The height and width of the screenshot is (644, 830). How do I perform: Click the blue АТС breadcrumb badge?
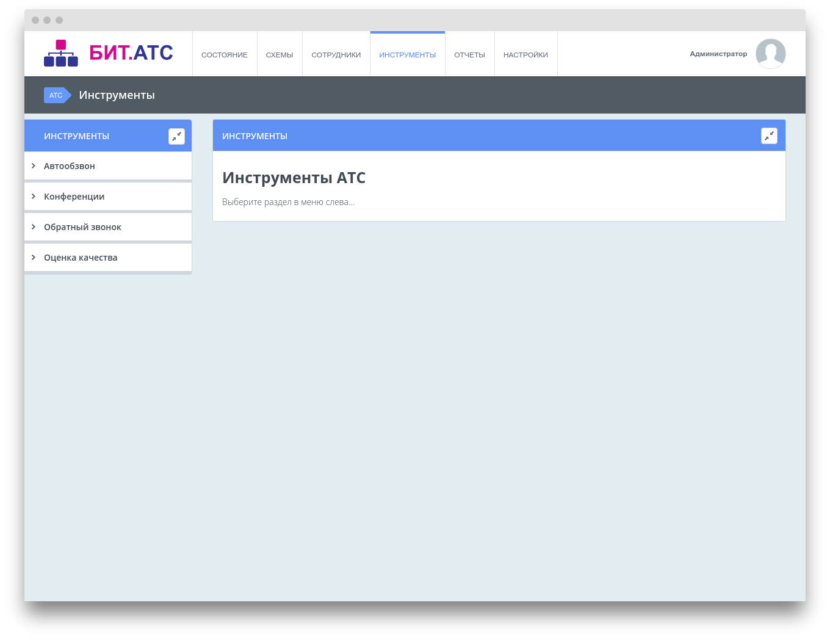pyautogui.click(x=57, y=95)
